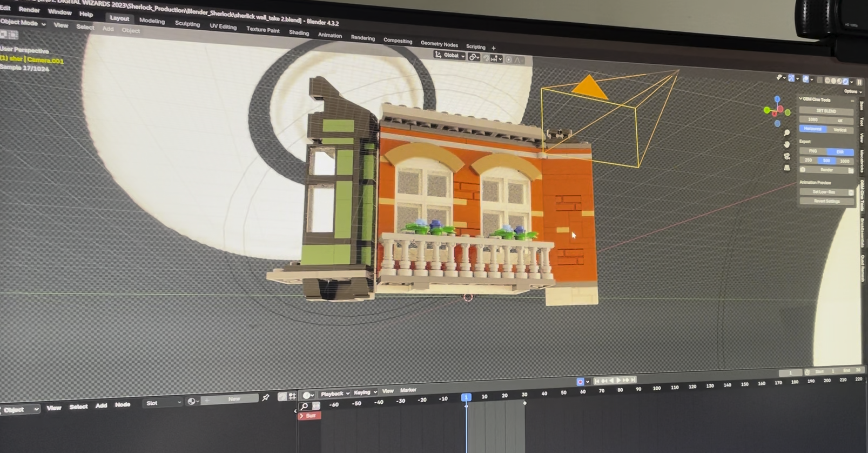Viewport: 868px width, 453px height.
Task: Add a new workspace with plus
Action: [493, 48]
